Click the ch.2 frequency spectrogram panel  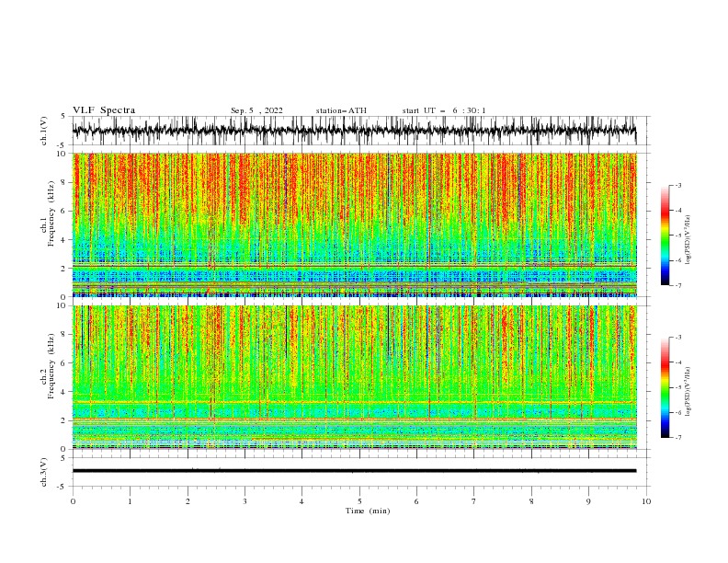click(x=355, y=377)
